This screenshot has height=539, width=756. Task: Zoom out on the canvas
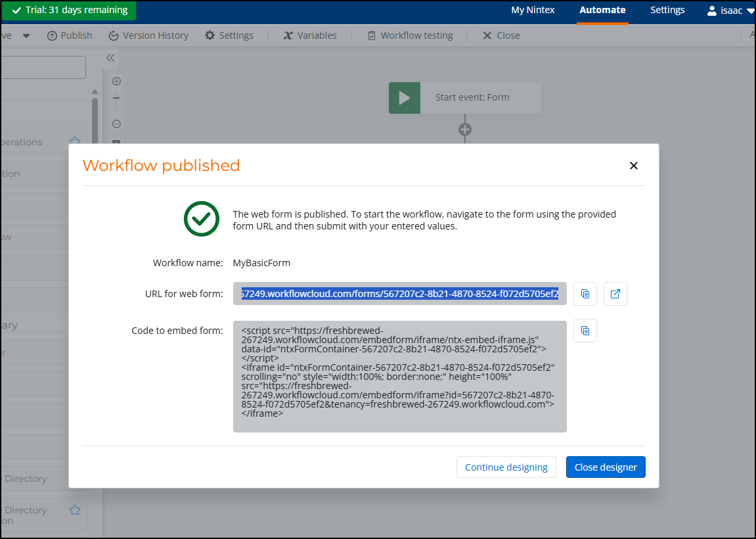tap(116, 124)
